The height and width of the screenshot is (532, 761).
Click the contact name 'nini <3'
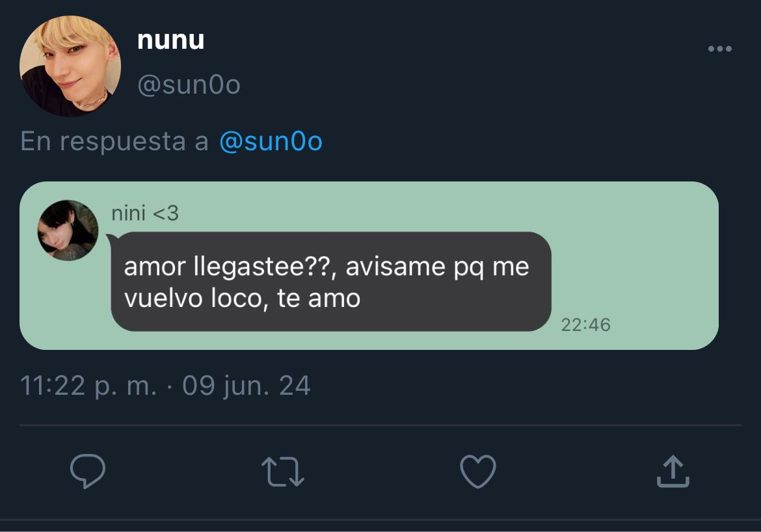pyautogui.click(x=145, y=213)
